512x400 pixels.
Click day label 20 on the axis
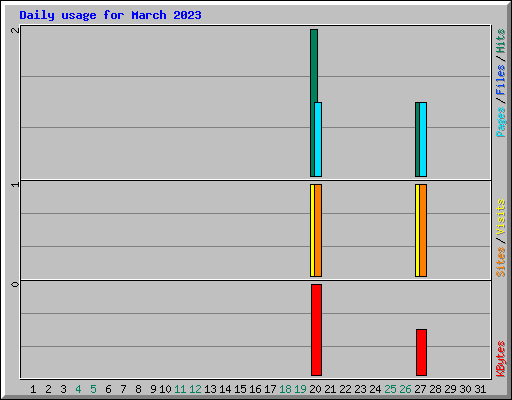(315, 389)
